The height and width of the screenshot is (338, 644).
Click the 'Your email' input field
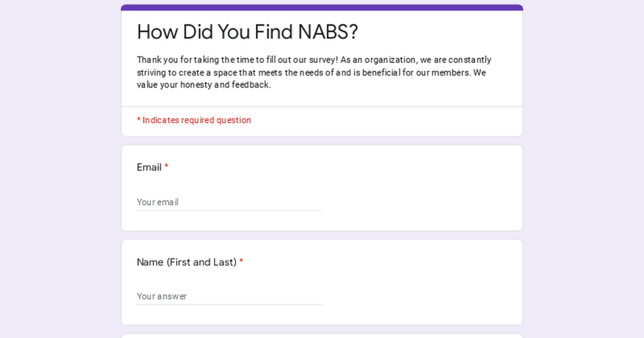[x=229, y=202]
